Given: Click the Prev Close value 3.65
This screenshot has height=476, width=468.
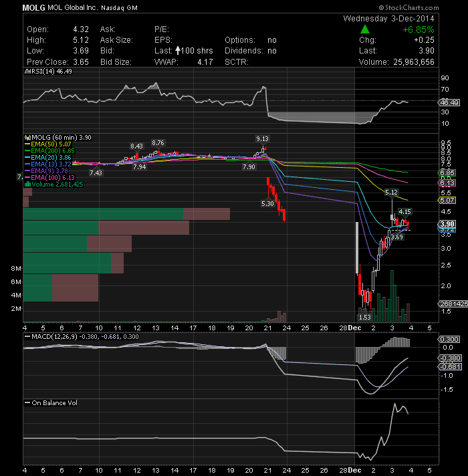Looking at the screenshot, I should pos(81,62).
